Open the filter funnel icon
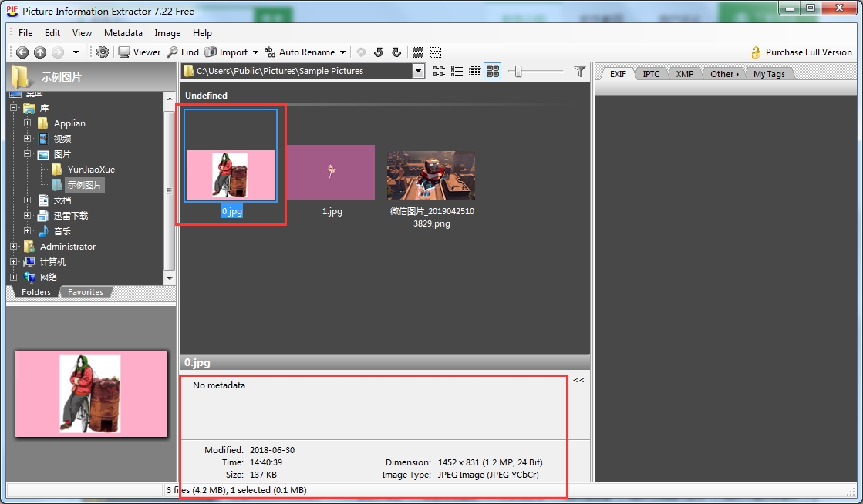This screenshot has width=863, height=504. tap(580, 71)
